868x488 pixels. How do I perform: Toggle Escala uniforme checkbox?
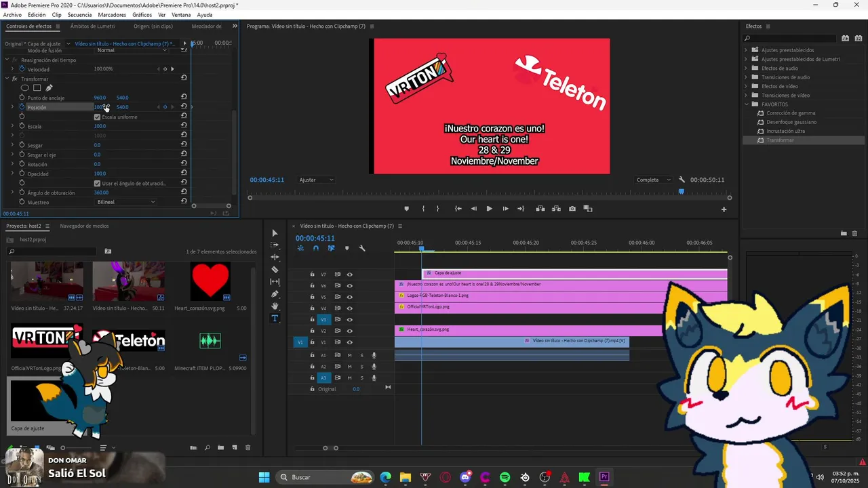97,117
